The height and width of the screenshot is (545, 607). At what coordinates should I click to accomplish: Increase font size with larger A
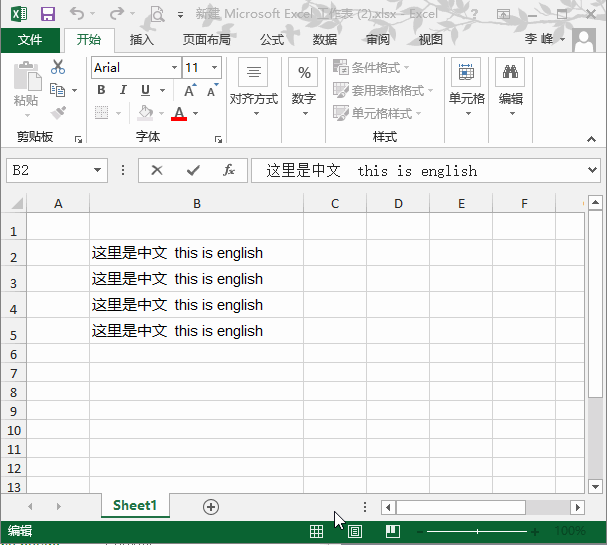(x=190, y=90)
